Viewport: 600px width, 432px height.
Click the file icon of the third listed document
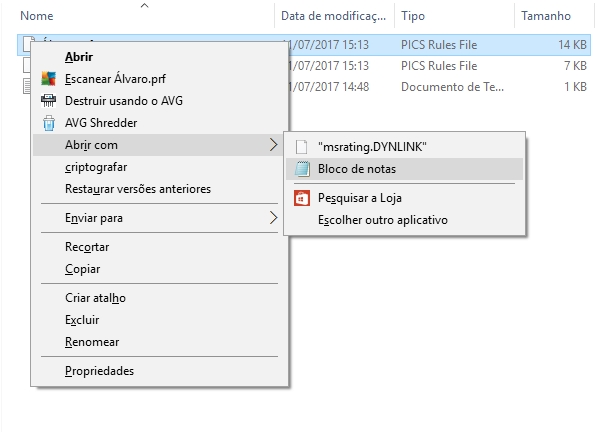point(27,87)
